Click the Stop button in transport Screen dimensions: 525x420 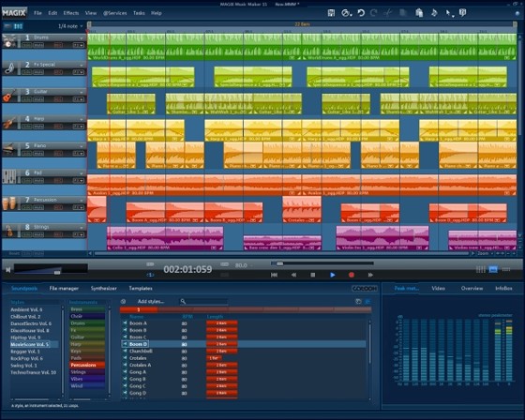[313, 275]
